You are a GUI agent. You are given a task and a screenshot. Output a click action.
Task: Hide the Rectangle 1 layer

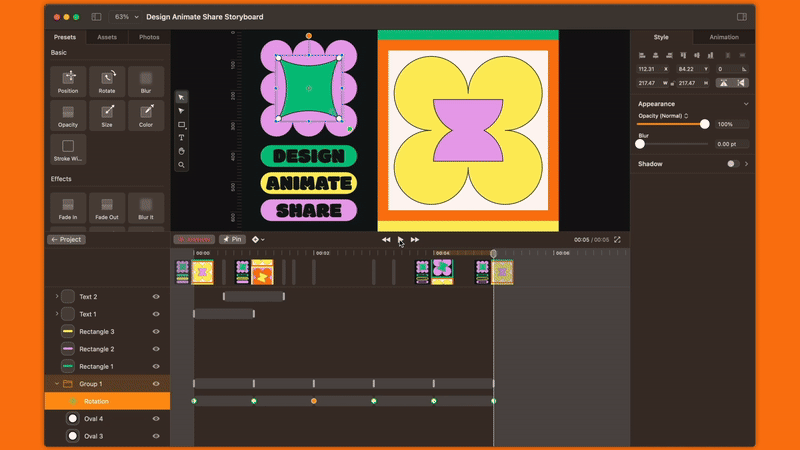click(156, 366)
